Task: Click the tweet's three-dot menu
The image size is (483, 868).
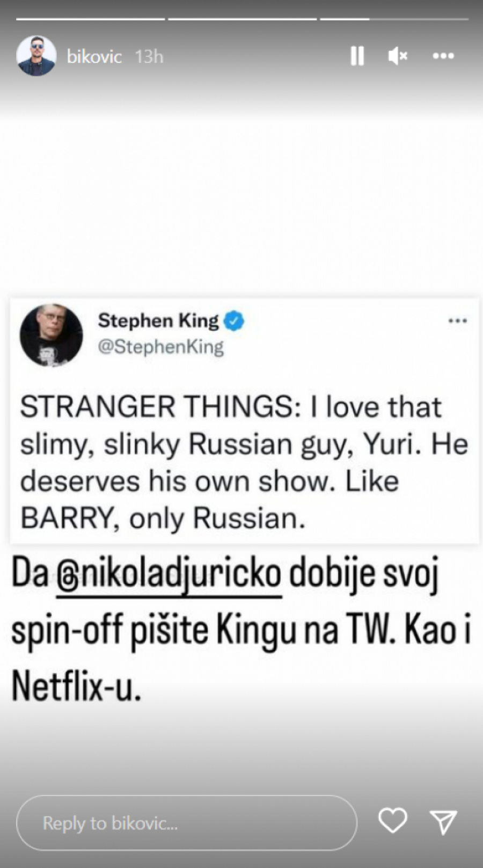Action: 458,321
